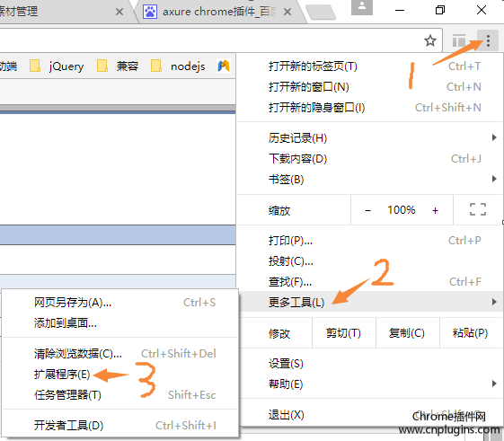The image size is (504, 441).
Task: Select 投射(C)... menu item
Action: [x=369, y=261]
